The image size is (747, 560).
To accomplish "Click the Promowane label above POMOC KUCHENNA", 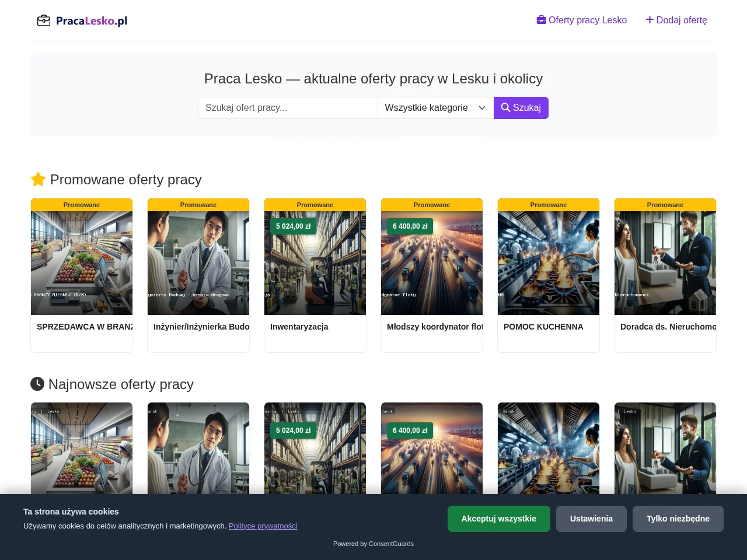I will click(549, 205).
